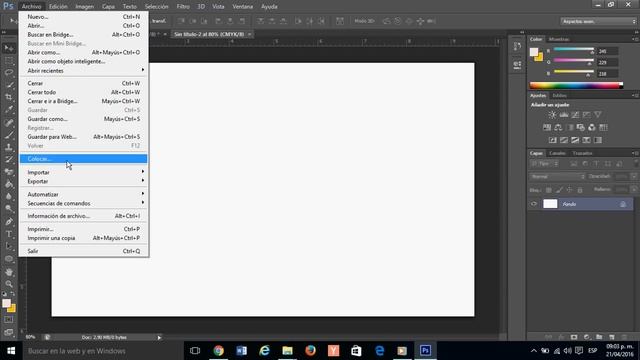Switch foreground and background colors arrow
The height and width of the screenshot is (360, 640).
tap(13, 293)
